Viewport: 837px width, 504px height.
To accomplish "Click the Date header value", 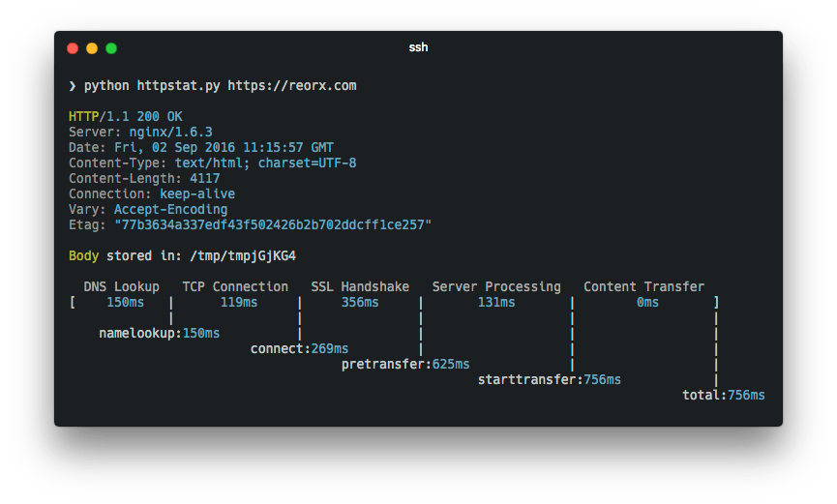I will pyautogui.click(x=224, y=147).
